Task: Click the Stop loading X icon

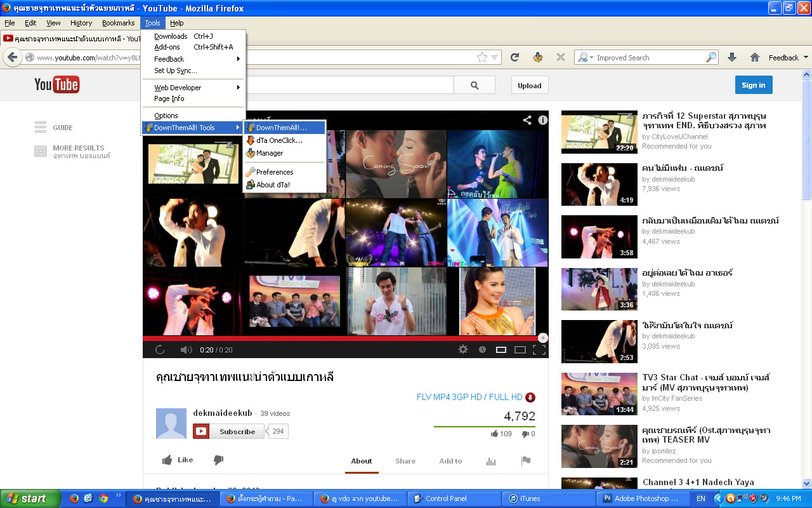Action: click(x=561, y=57)
